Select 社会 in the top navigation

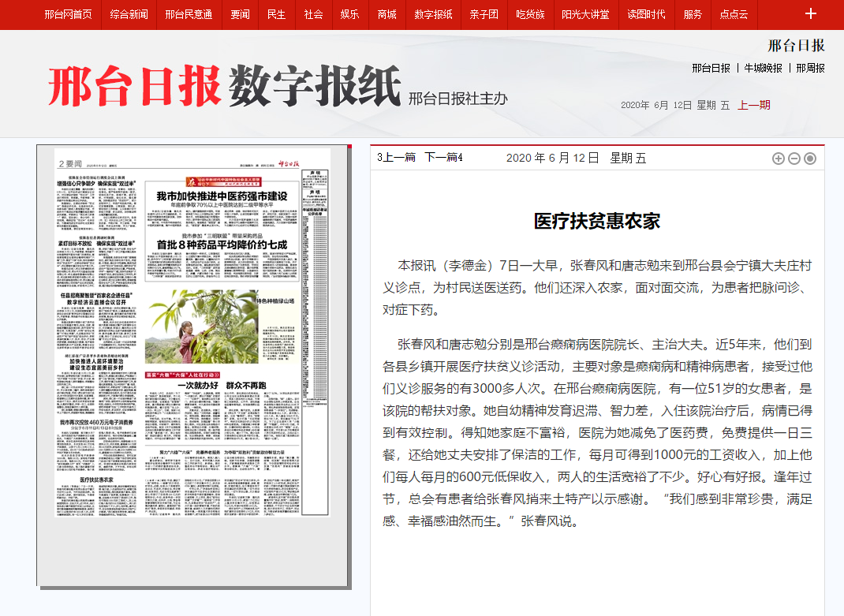click(x=313, y=14)
